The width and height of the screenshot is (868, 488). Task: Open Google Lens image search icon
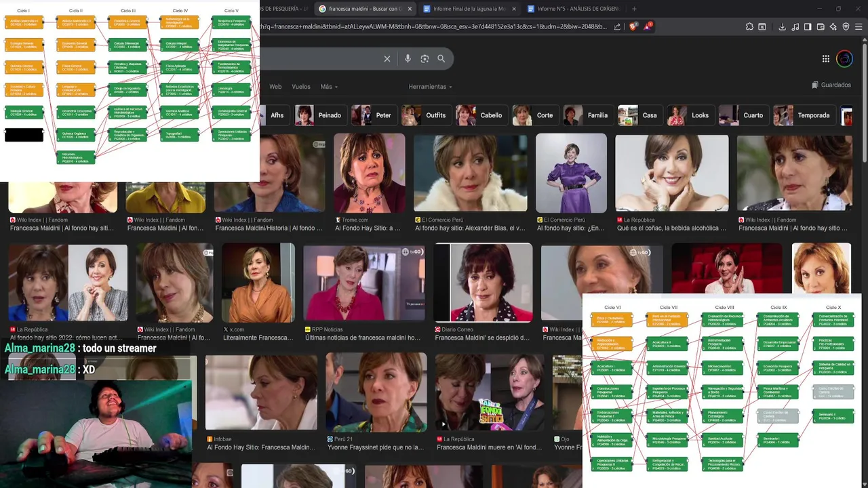tap(425, 59)
